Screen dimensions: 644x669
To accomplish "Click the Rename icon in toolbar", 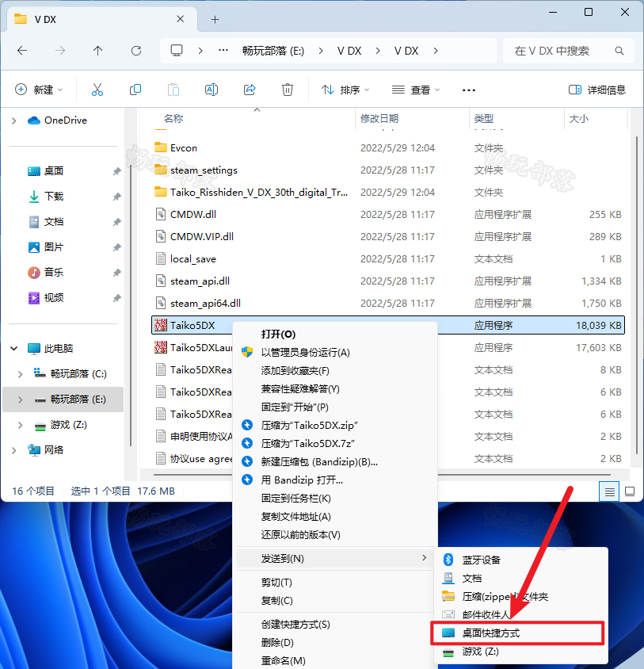I will point(211,90).
